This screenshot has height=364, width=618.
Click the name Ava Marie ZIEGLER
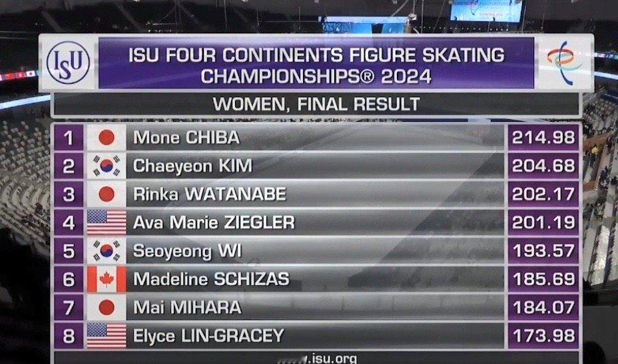click(214, 222)
